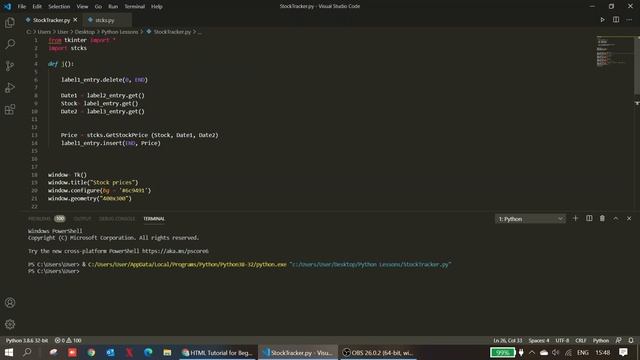Screen dimensions: 640x360
Task: Open Chrome from the taskbar
Action: 91,352
